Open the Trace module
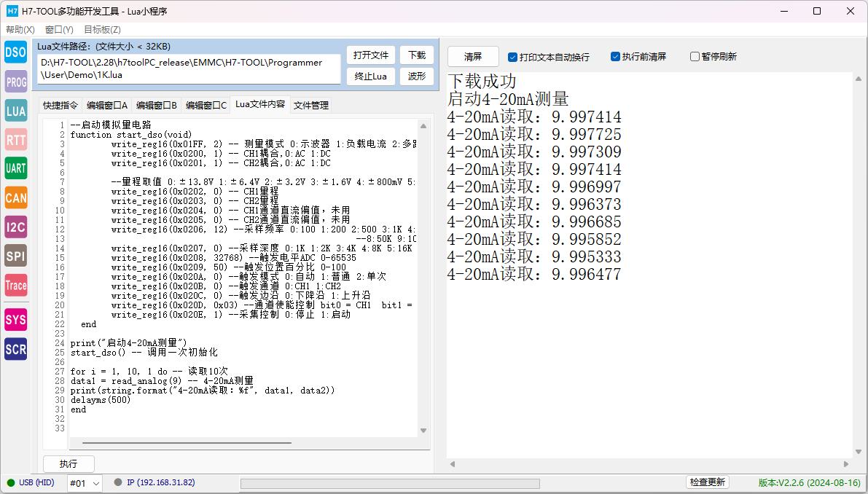This screenshot has height=494, width=868. coord(15,286)
